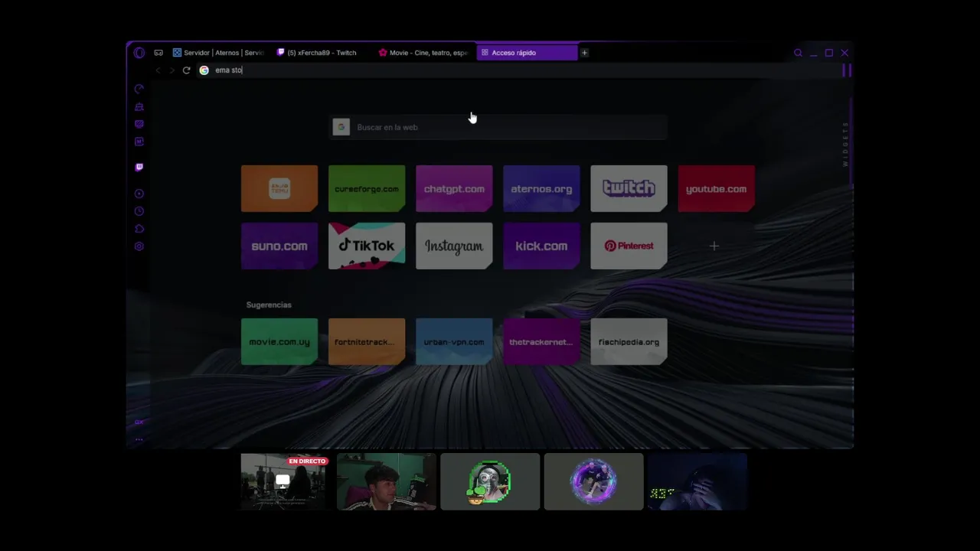Click the forward navigation arrow
The image size is (980, 551).
pyautogui.click(x=172, y=70)
